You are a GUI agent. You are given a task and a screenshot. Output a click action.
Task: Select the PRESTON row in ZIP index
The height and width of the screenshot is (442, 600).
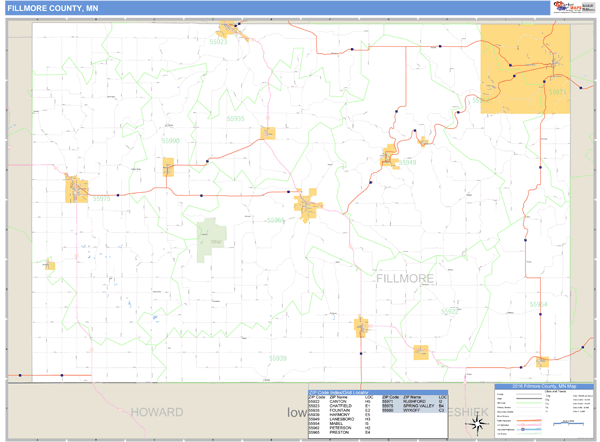pyautogui.click(x=341, y=432)
